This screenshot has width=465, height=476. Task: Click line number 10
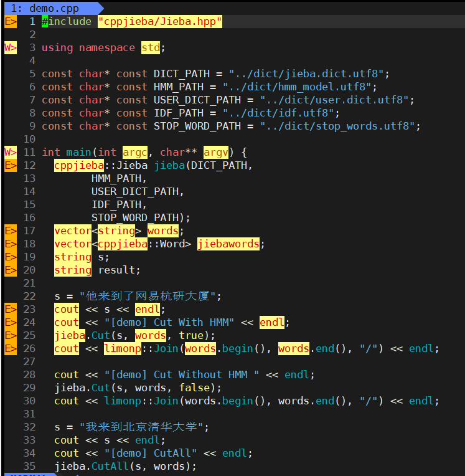coord(29,139)
